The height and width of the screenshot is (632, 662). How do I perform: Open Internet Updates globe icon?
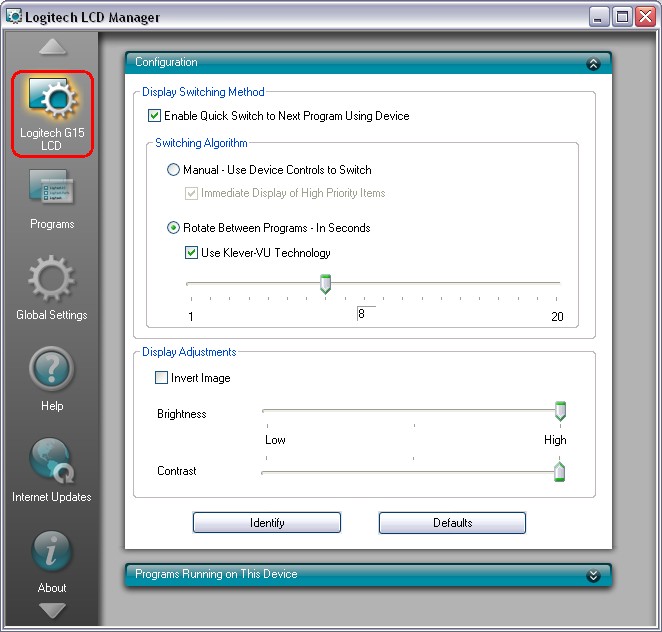point(52,460)
